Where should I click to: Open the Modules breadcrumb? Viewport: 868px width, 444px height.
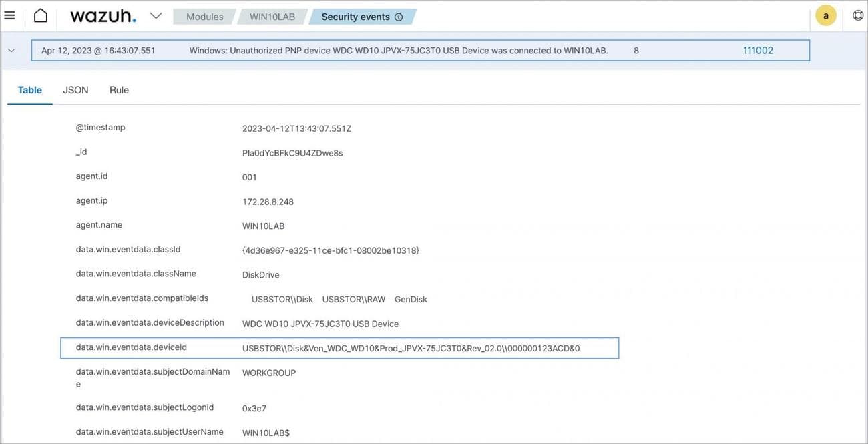[204, 17]
